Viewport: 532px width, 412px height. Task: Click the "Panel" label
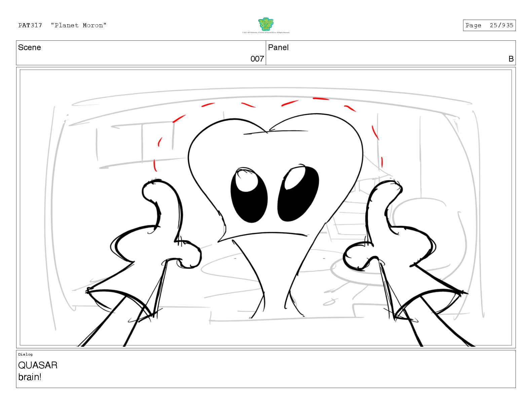click(278, 47)
